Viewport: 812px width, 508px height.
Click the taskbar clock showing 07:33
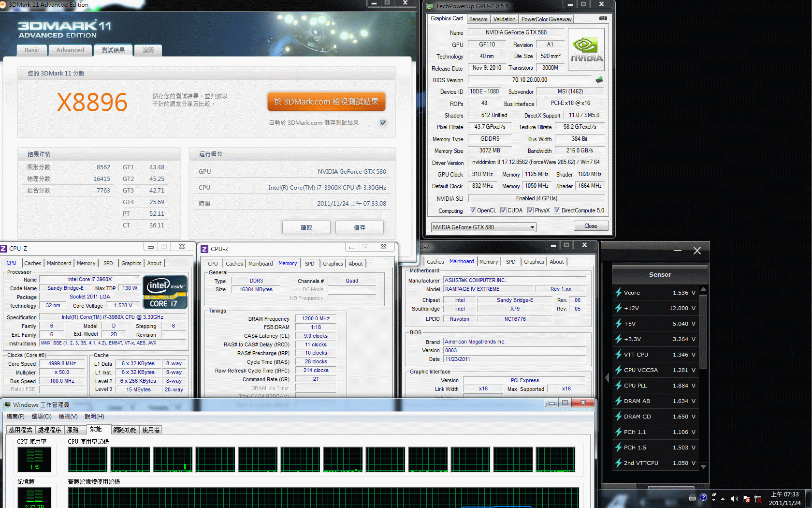click(785, 499)
